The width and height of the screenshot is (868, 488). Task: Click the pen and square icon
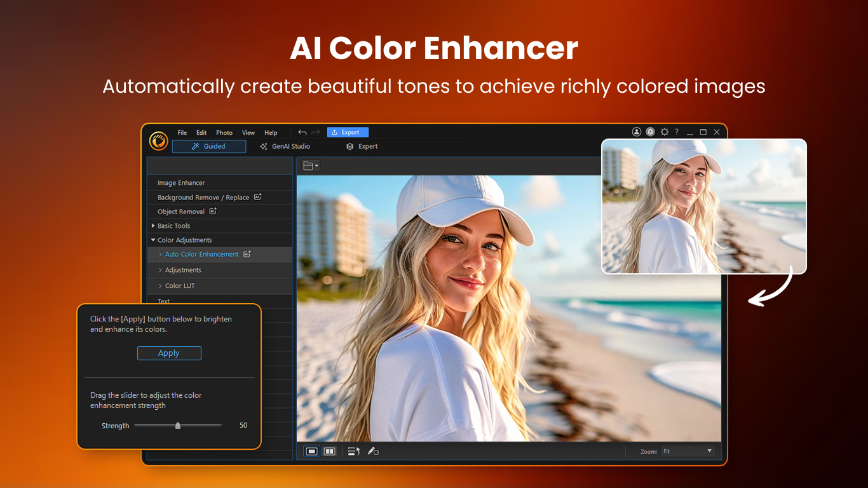tap(373, 451)
